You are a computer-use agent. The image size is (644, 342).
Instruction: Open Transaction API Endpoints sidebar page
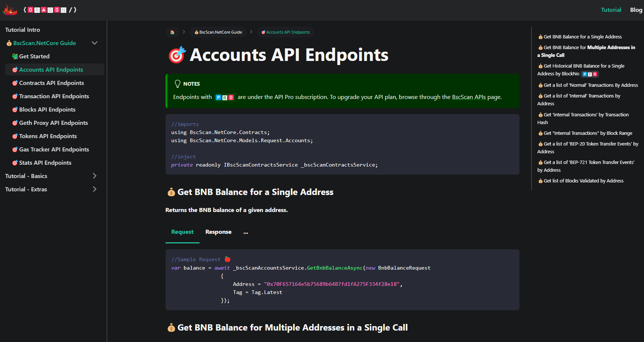pyautogui.click(x=55, y=96)
